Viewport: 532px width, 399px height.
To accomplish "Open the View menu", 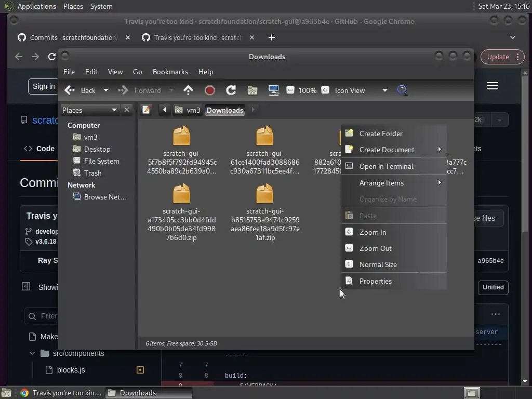I will pos(115,72).
